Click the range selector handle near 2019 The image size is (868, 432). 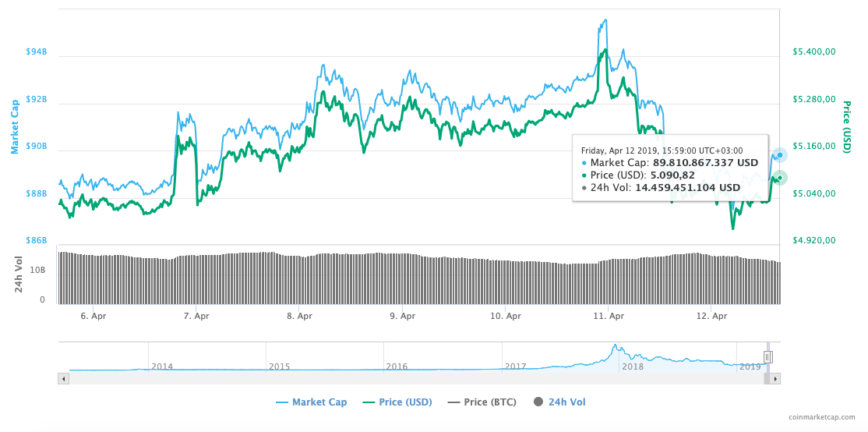pos(767,357)
